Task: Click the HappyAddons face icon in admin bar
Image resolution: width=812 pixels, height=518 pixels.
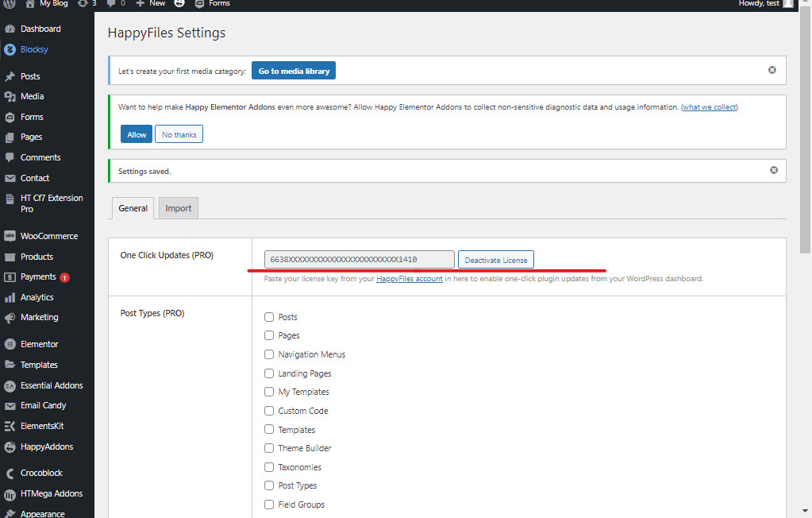Action: [179, 4]
